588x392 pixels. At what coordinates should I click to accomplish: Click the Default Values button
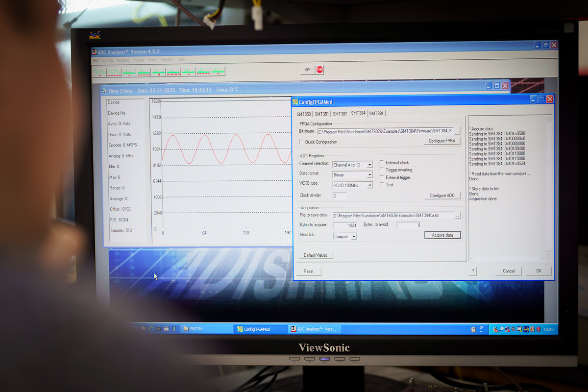(x=316, y=255)
